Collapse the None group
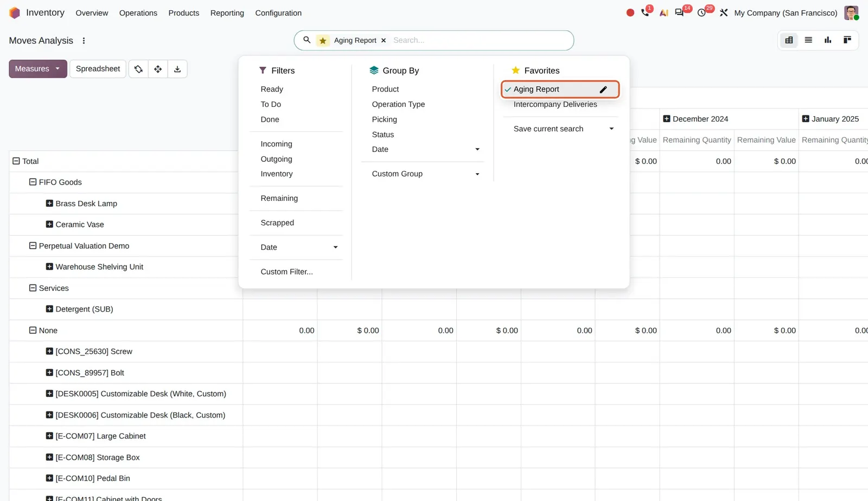This screenshot has width=868, height=501. pos(33,331)
